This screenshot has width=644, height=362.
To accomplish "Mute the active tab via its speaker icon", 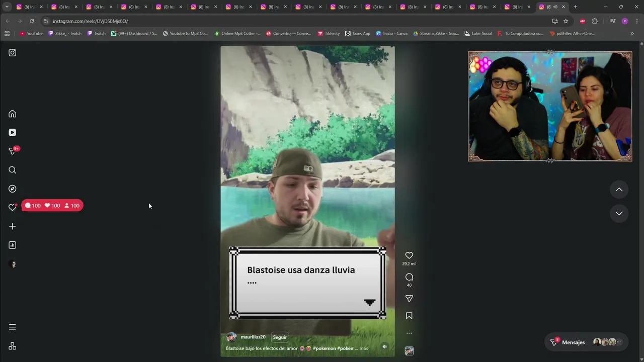I will (x=555, y=7).
